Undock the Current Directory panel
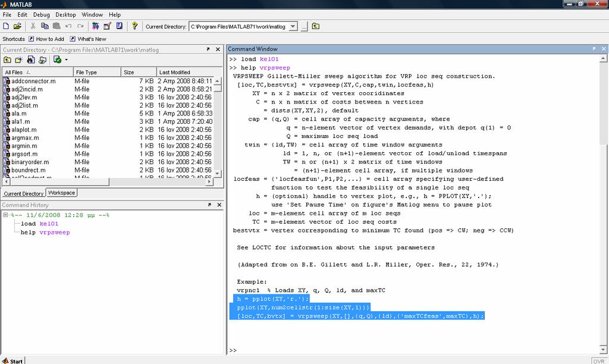609x364 pixels. (x=208, y=49)
